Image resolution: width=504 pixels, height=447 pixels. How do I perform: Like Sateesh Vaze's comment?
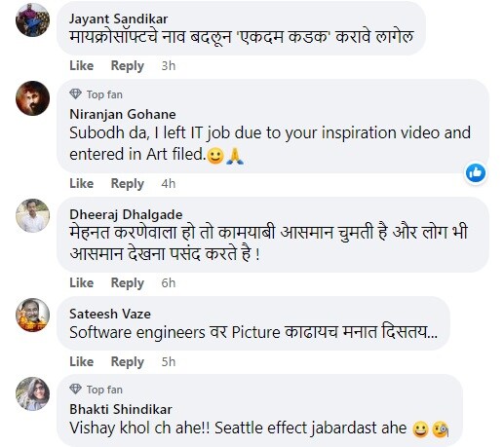click(x=82, y=361)
